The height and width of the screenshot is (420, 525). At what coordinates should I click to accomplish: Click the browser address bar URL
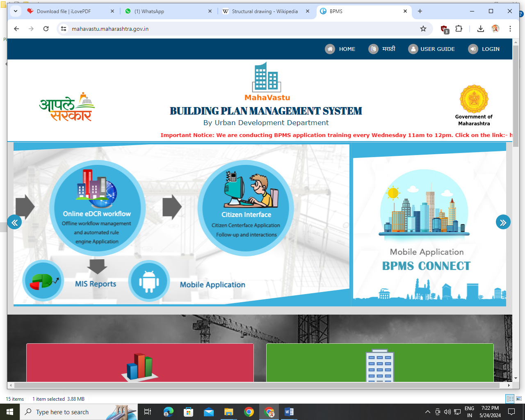pos(110,29)
